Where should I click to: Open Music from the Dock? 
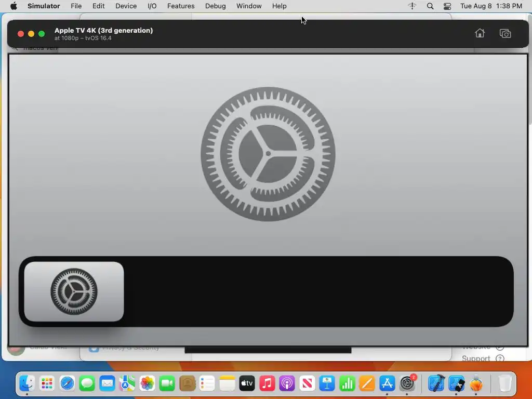[267, 383]
